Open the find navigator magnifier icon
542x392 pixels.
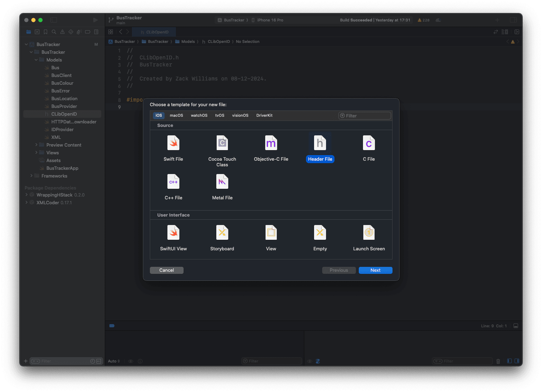54,32
